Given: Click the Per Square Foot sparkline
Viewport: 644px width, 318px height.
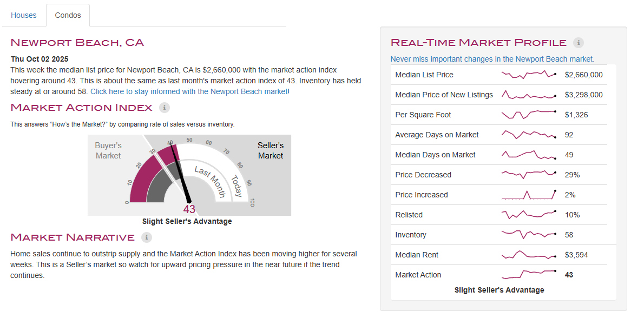Looking at the screenshot, I should (x=529, y=115).
